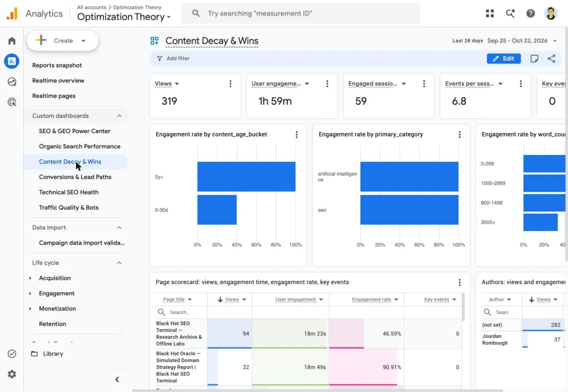Open the annotations note icon
Viewport: 568px width, 392px height.
tap(534, 59)
